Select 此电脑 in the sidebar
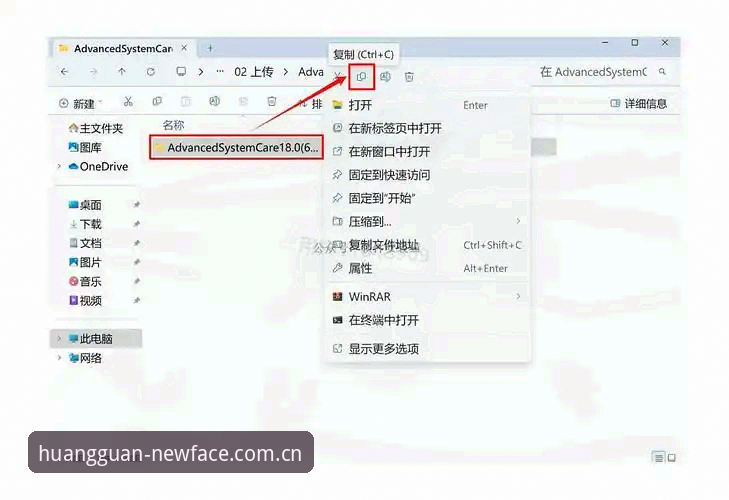Image resolution: width=729 pixels, height=500 pixels. click(x=96, y=339)
